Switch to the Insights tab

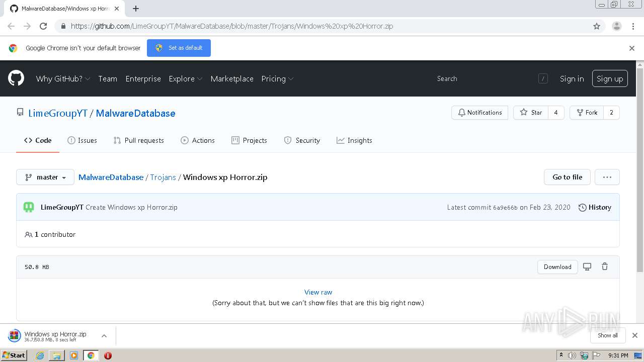click(354, 140)
